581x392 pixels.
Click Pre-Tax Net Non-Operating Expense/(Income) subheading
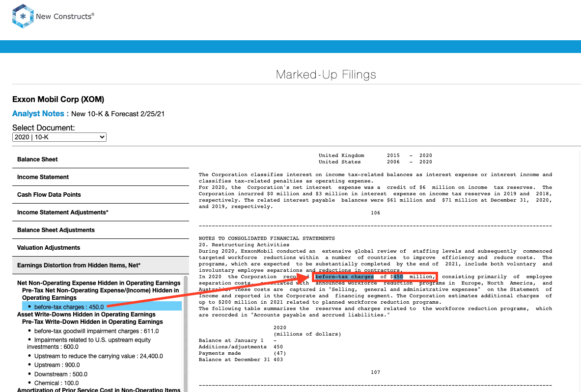(100, 294)
